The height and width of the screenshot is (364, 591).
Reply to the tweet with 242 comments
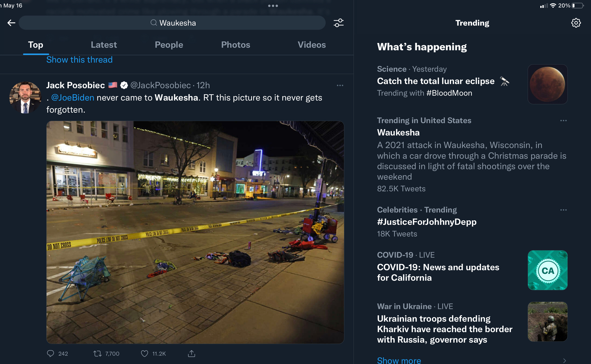click(51, 353)
